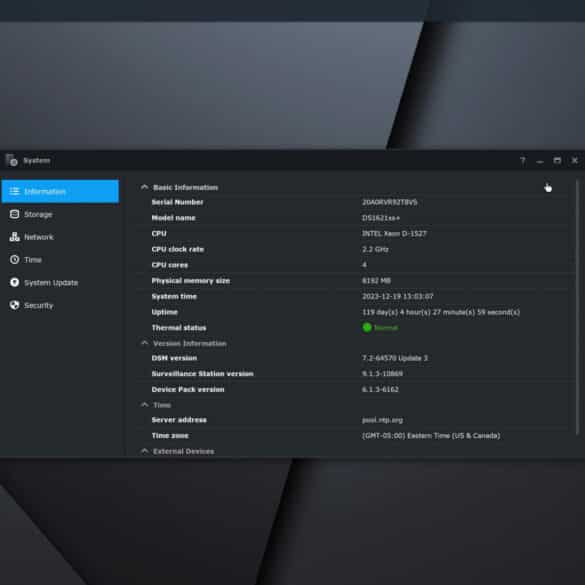This screenshot has width=585, height=585.
Task: Open the help question mark icon
Action: click(x=522, y=161)
